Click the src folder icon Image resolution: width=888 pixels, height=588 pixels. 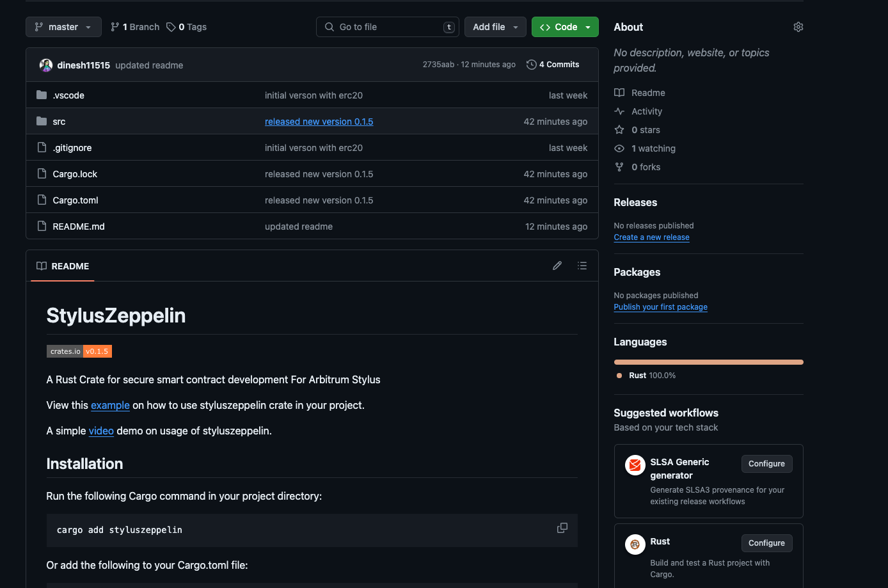(42, 122)
